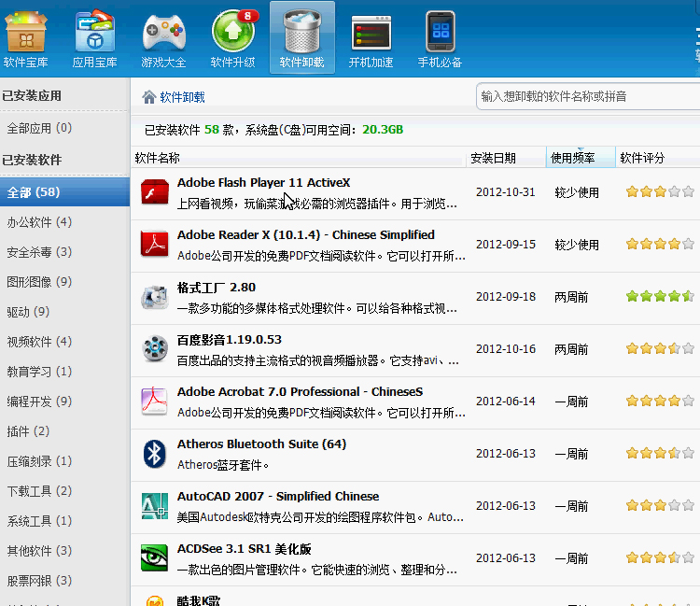Screen dimensions: 700x606
Task: Click the home icon beside 软件卸载 breadcrumb
Action: click(x=148, y=97)
